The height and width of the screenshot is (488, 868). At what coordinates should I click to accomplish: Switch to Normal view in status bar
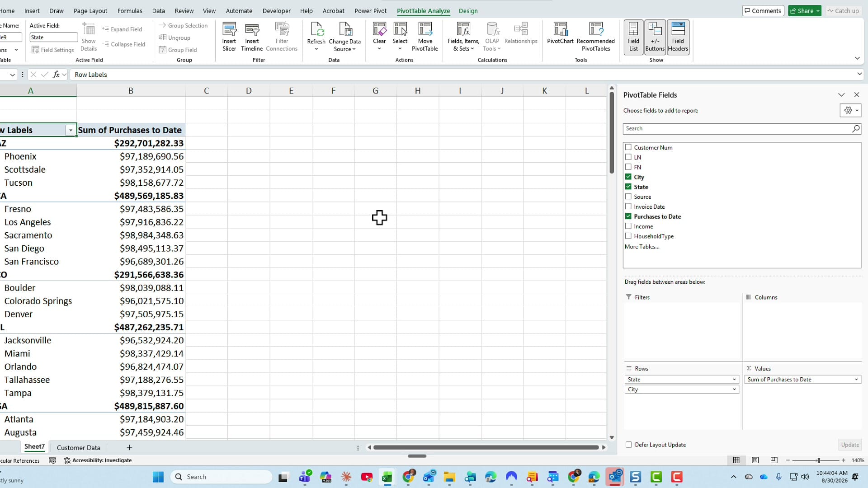[736, 460]
